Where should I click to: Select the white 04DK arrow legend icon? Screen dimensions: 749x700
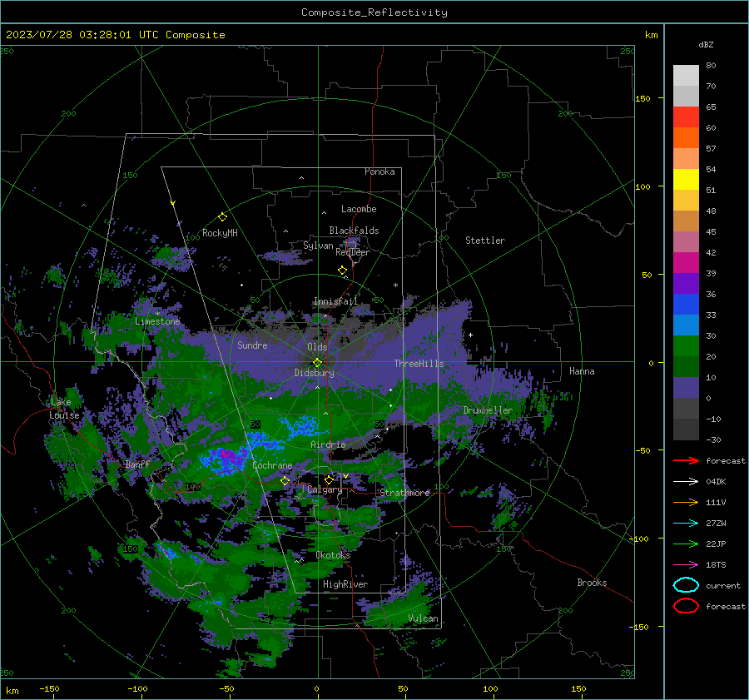(x=686, y=482)
